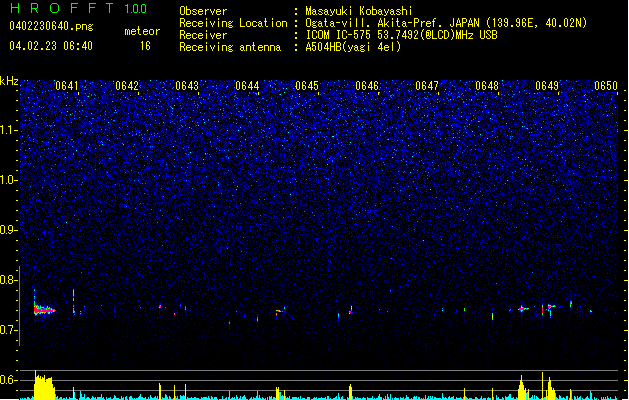Click the small echo just before 0645
The width and height of the screenshot is (629, 400).
280,311
